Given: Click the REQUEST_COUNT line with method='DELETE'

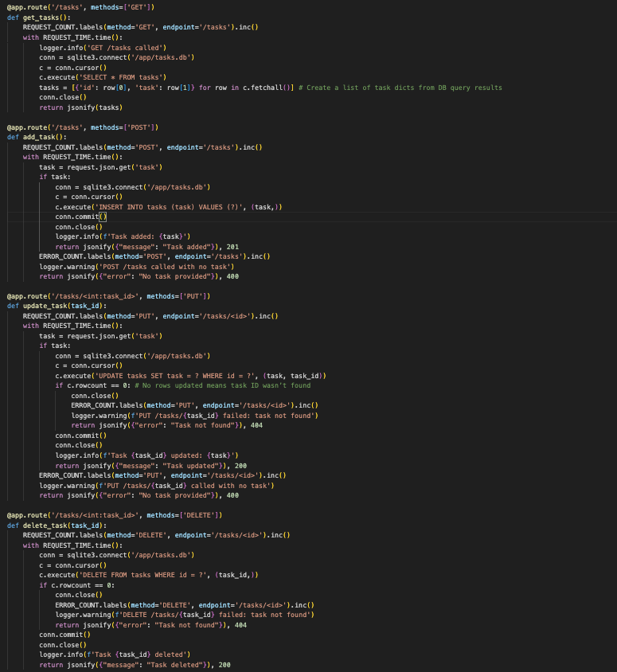Looking at the screenshot, I should 156,535.
